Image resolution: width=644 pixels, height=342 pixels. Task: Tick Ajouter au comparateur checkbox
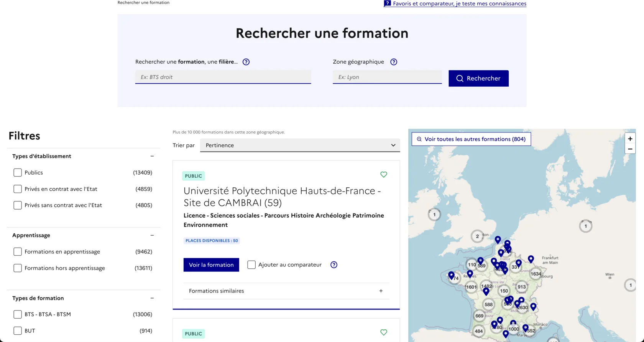[x=251, y=265]
